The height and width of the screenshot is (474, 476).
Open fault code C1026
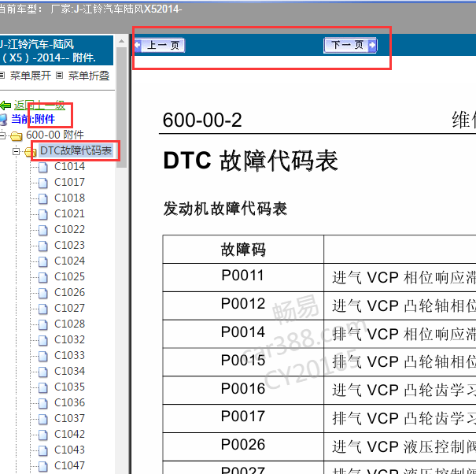coord(69,293)
